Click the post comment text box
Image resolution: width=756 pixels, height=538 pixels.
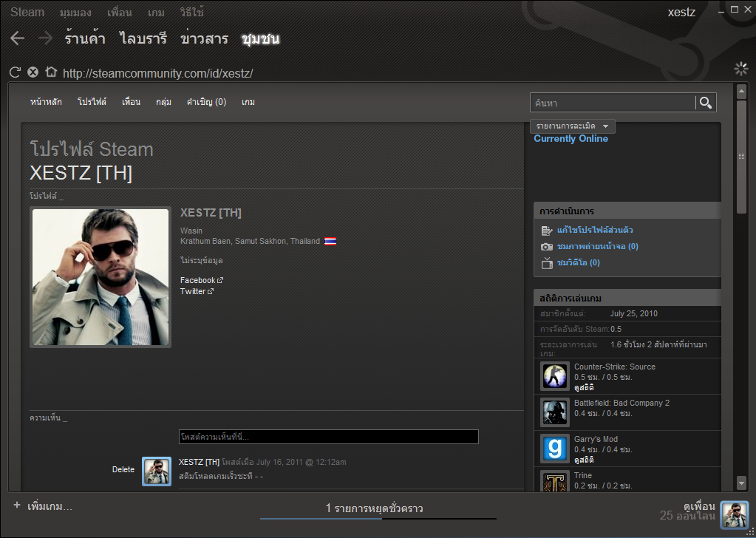329,437
